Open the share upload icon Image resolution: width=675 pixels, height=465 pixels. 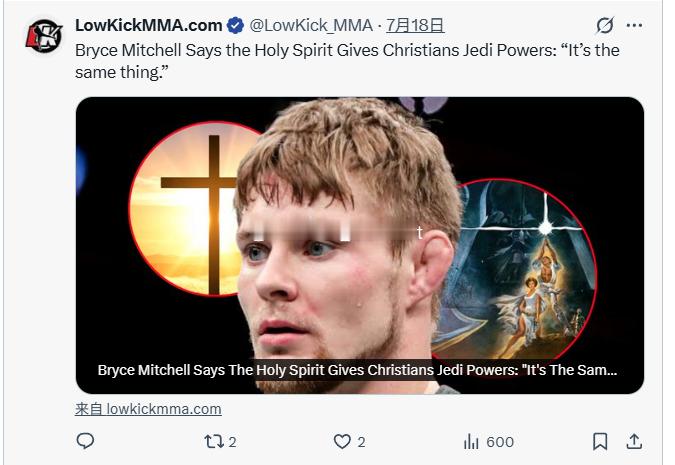[x=634, y=441]
